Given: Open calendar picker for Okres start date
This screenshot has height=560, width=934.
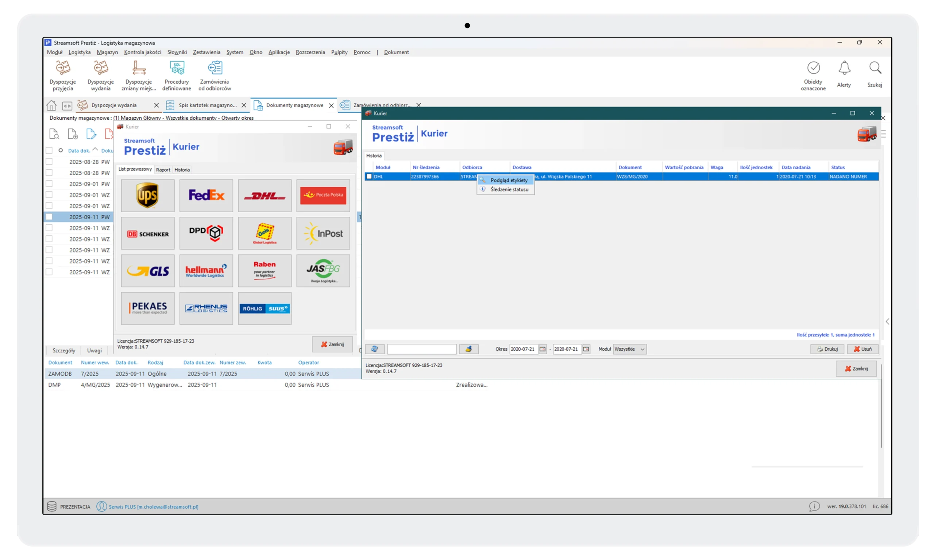Looking at the screenshot, I should pos(542,349).
